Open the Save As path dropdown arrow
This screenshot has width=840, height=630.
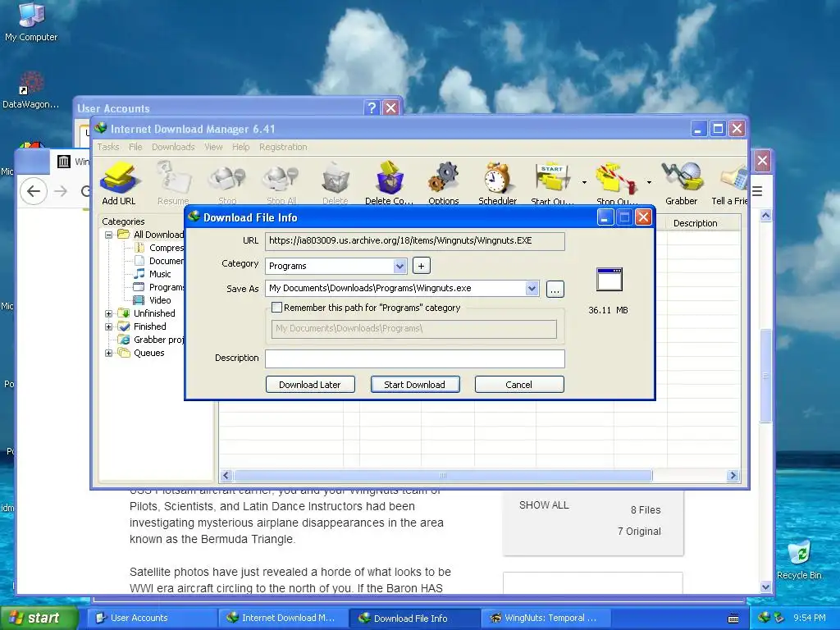click(532, 288)
